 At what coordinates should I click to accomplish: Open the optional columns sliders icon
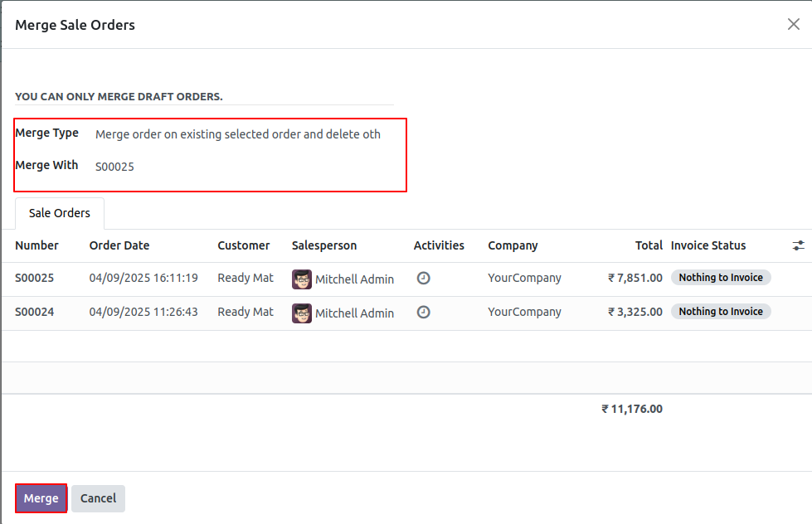click(x=798, y=245)
